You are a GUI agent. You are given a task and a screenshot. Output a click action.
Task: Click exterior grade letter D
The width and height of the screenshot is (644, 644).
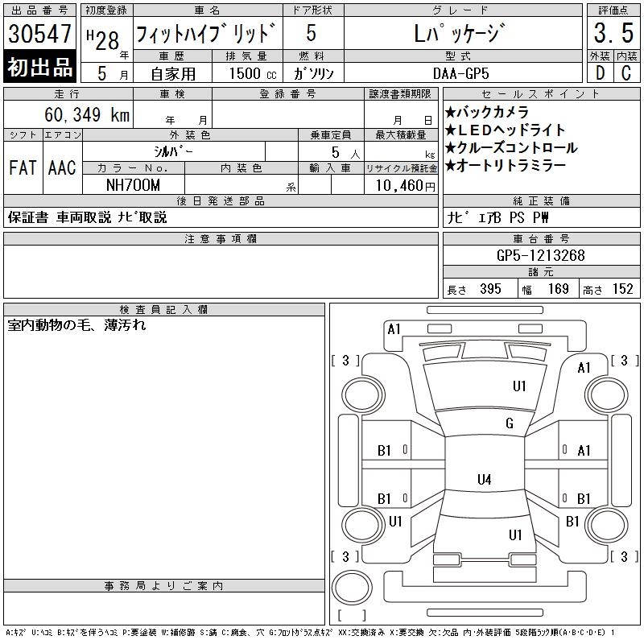pyautogui.click(x=600, y=73)
